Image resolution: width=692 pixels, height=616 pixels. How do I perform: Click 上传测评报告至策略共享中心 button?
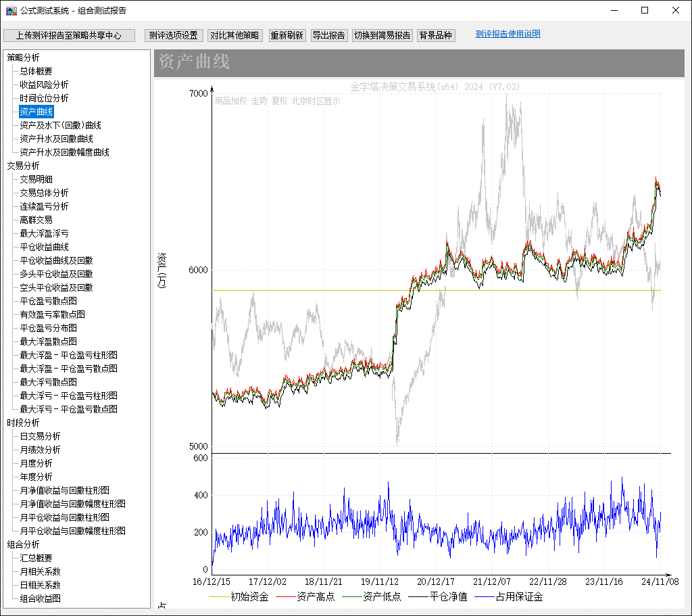pyautogui.click(x=69, y=36)
